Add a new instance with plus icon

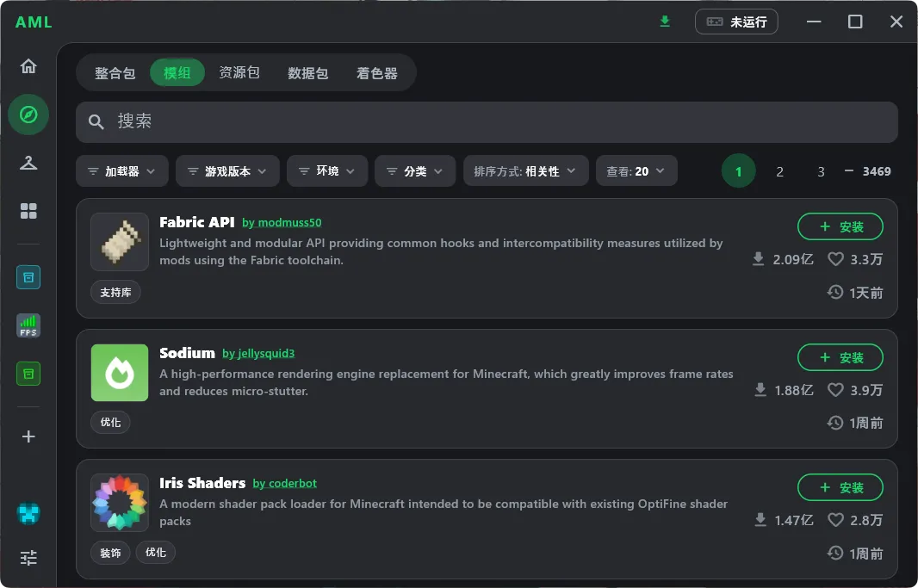[x=28, y=436]
